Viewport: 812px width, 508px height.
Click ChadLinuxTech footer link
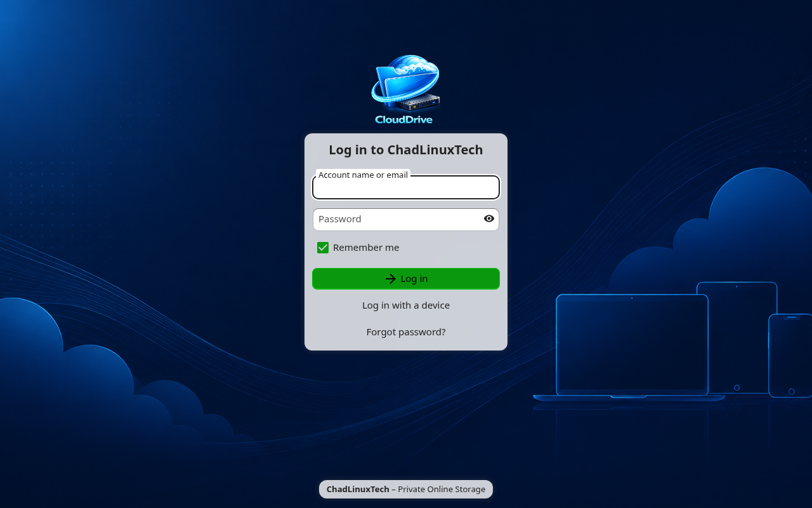[x=358, y=489]
